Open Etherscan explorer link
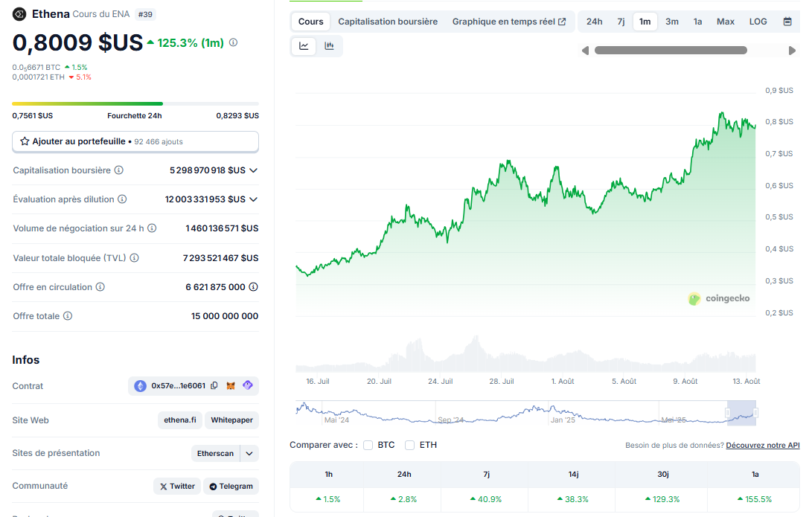 215,453
